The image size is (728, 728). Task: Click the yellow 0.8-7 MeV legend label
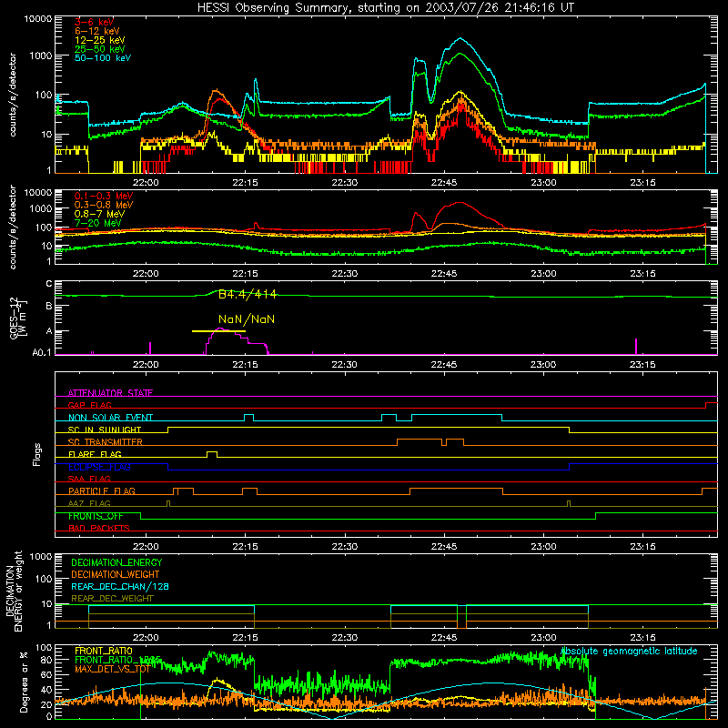point(99,214)
